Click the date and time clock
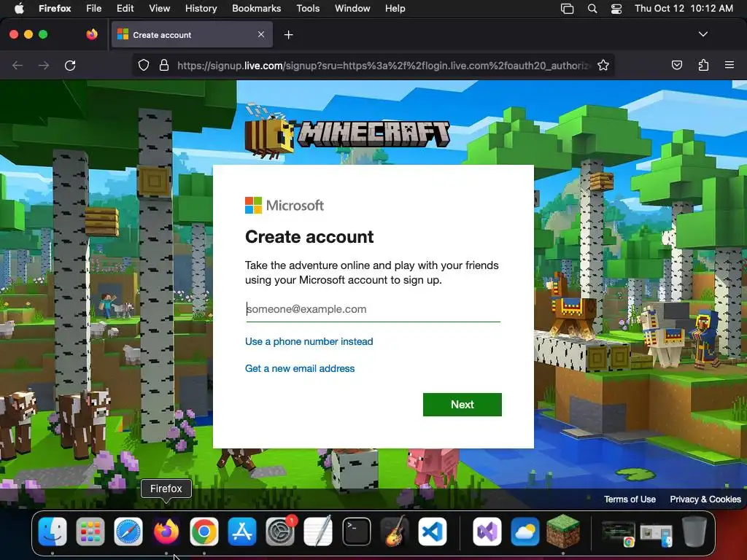This screenshot has width=747, height=560. pos(684,8)
